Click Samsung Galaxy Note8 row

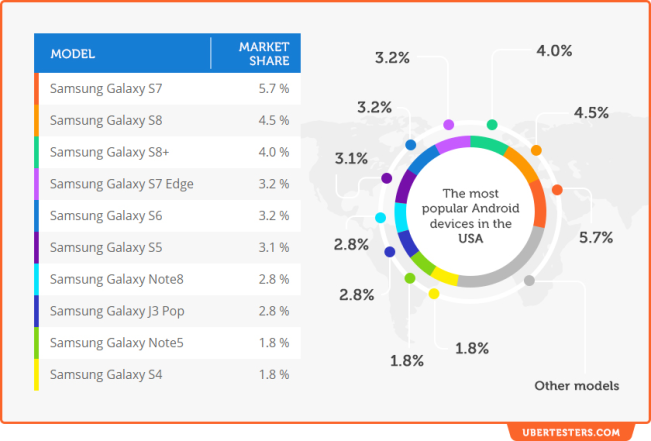pos(167,279)
